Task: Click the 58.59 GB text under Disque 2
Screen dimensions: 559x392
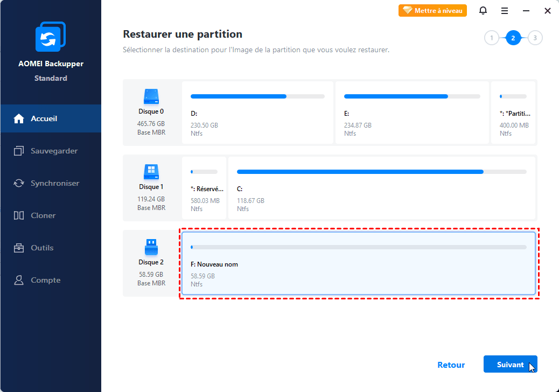Action: [x=151, y=275]
